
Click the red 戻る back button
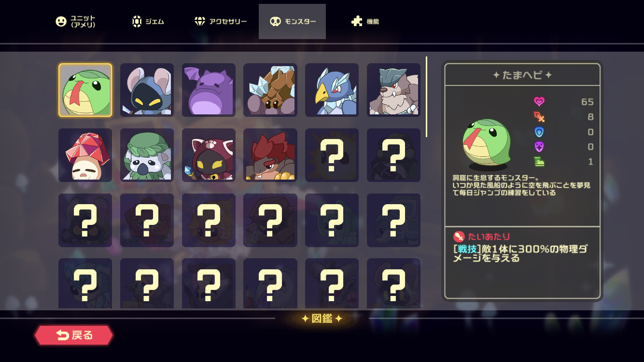tap(74, 335)
